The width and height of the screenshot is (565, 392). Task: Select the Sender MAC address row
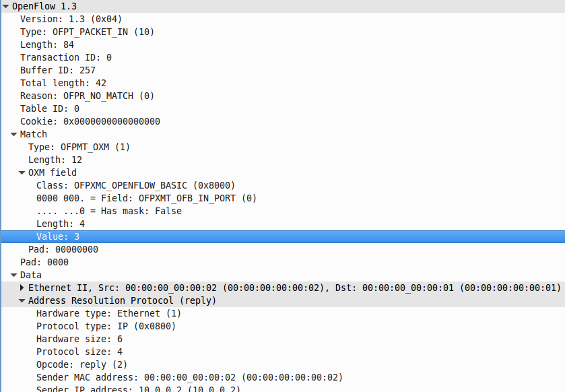click(189, 377)
